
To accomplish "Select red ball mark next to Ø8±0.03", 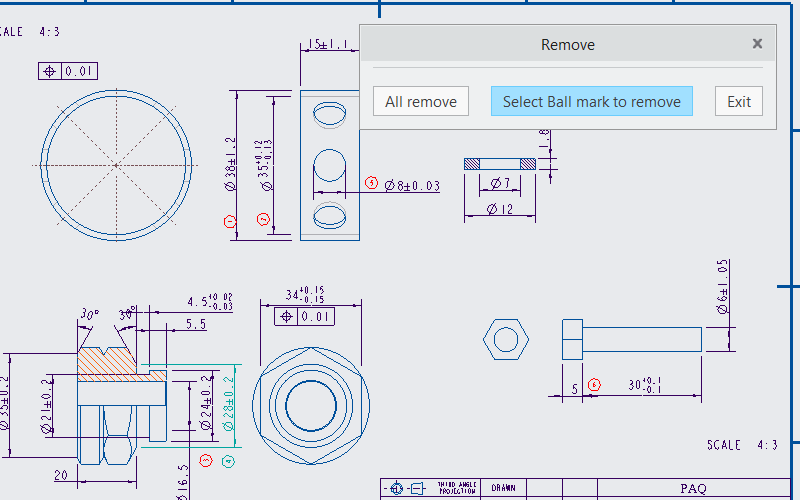I will [371, 184].
